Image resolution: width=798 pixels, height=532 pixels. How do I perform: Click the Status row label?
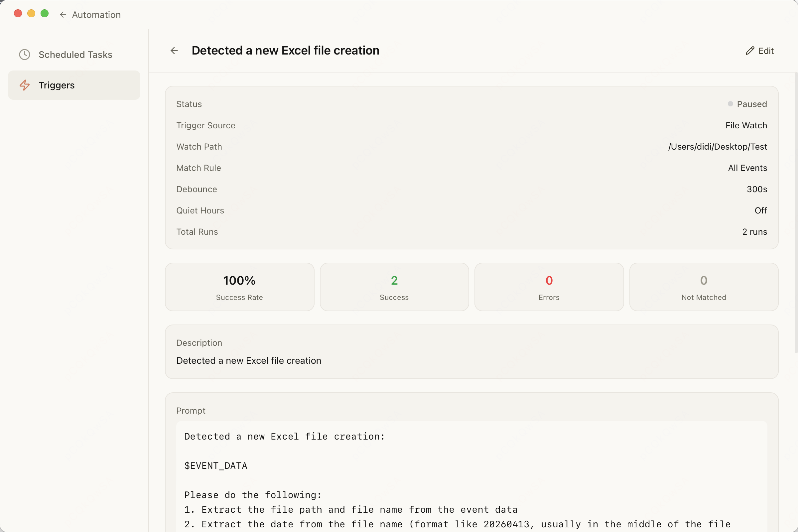click(189, 104)
